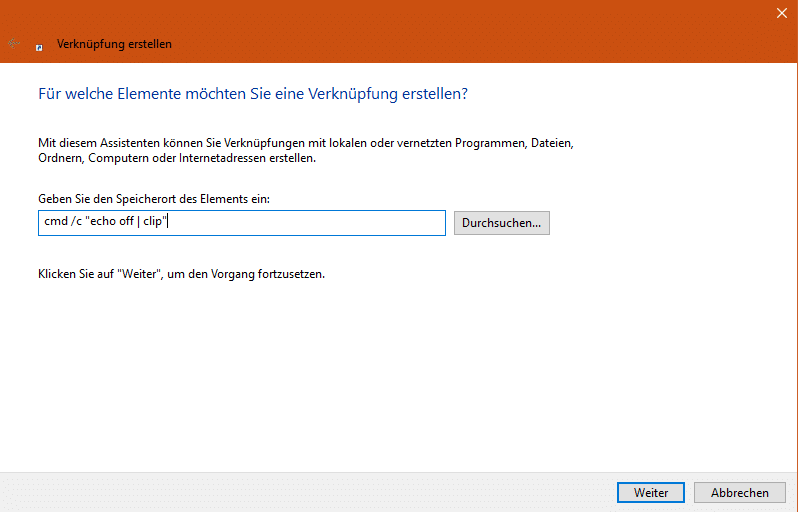
Task: Cancel the wizard via Abbrechen
Action: tap(740, 492)
